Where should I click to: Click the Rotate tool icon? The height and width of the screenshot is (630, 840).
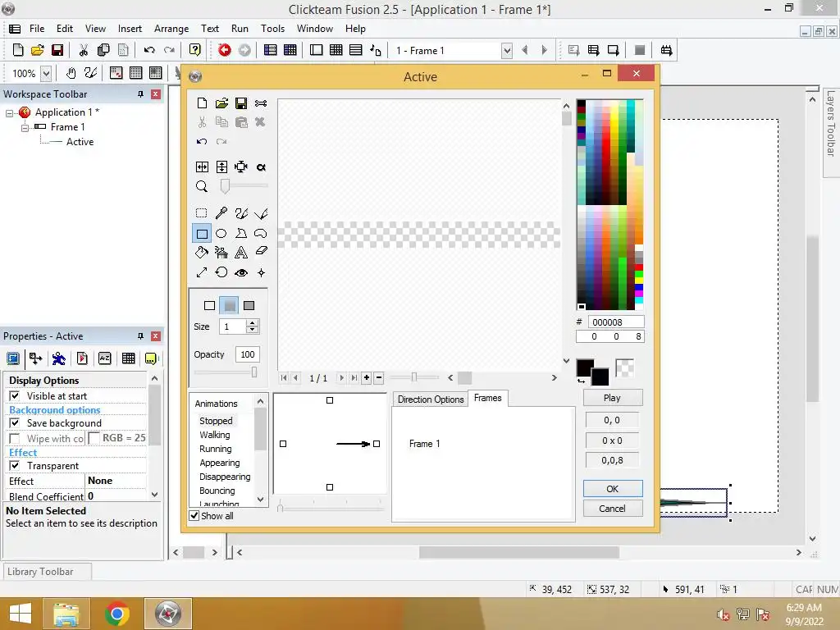coord(221,272)
